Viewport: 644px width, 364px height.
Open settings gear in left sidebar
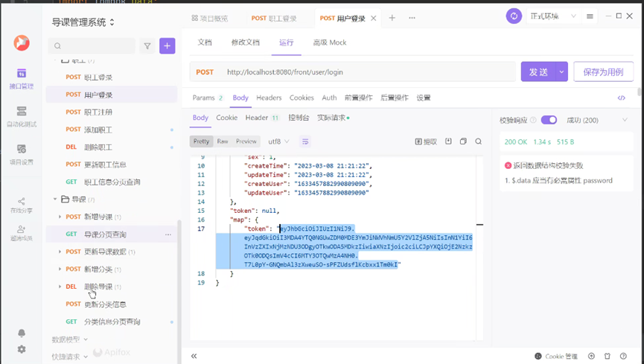point(22,349)
